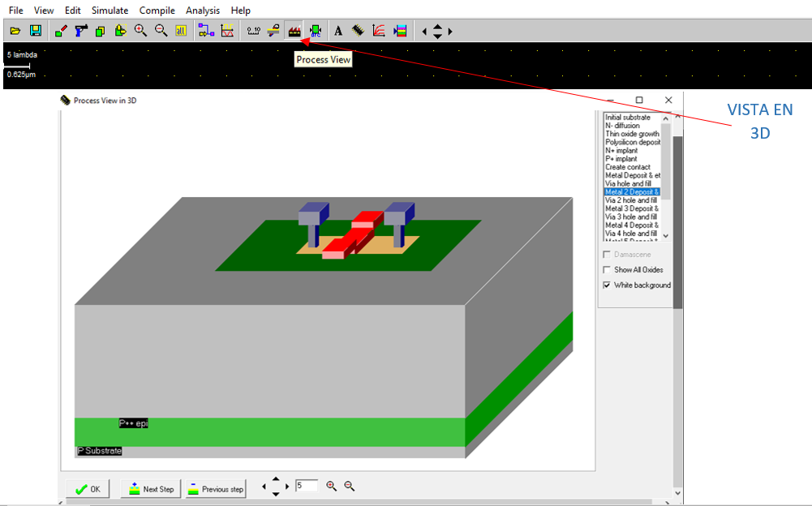812x506 pixels.
Task: Open the Simulate menu
Action: pyautogui.click(x=110, y=11)
